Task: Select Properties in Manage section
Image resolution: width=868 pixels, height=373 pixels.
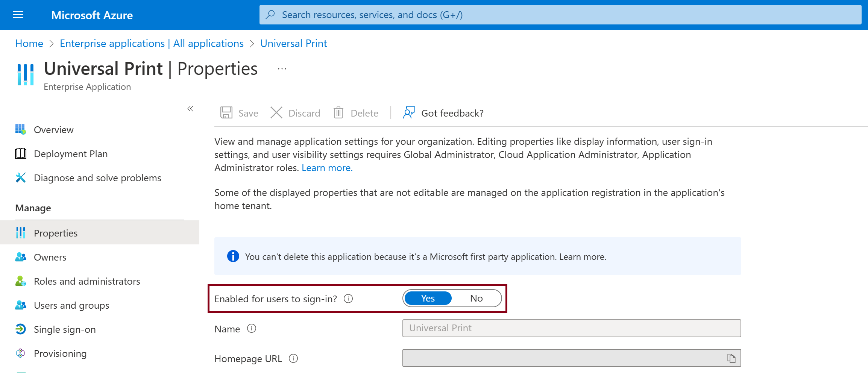Action: [100, 233]
